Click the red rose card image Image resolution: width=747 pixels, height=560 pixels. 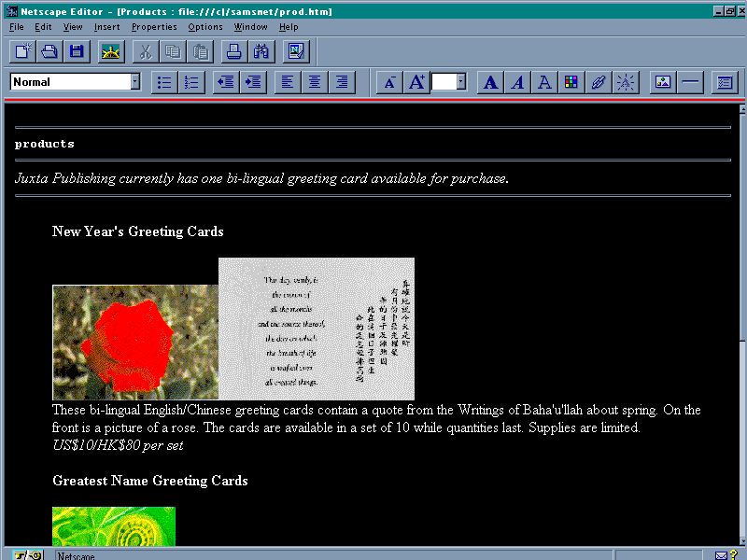click(135, 343)
